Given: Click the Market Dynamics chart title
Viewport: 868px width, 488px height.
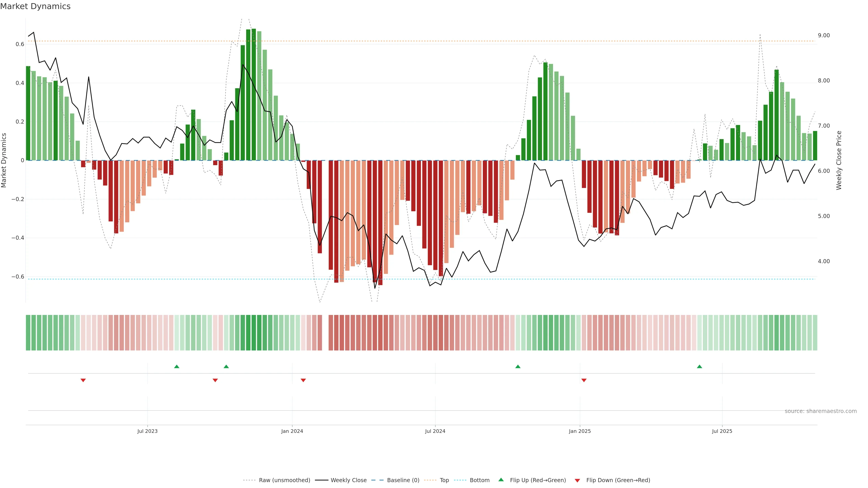Looking at the screenshot, I should click(x=35, y=6).
